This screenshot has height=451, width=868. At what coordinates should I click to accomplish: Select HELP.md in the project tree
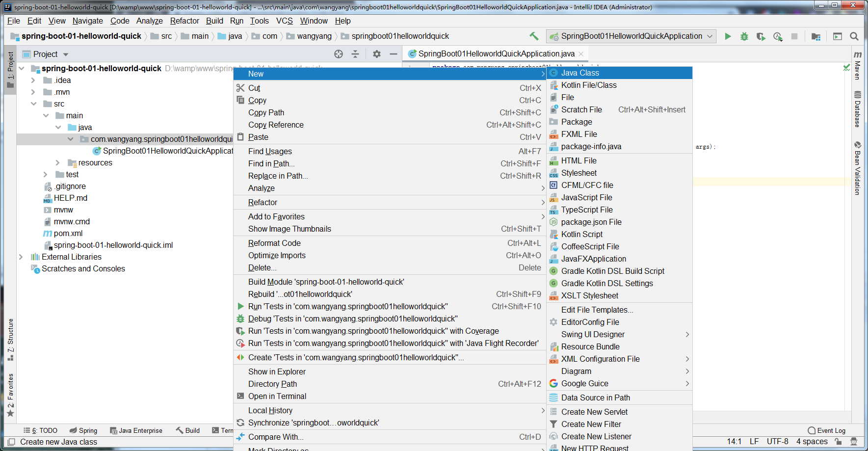click(71, 198)
